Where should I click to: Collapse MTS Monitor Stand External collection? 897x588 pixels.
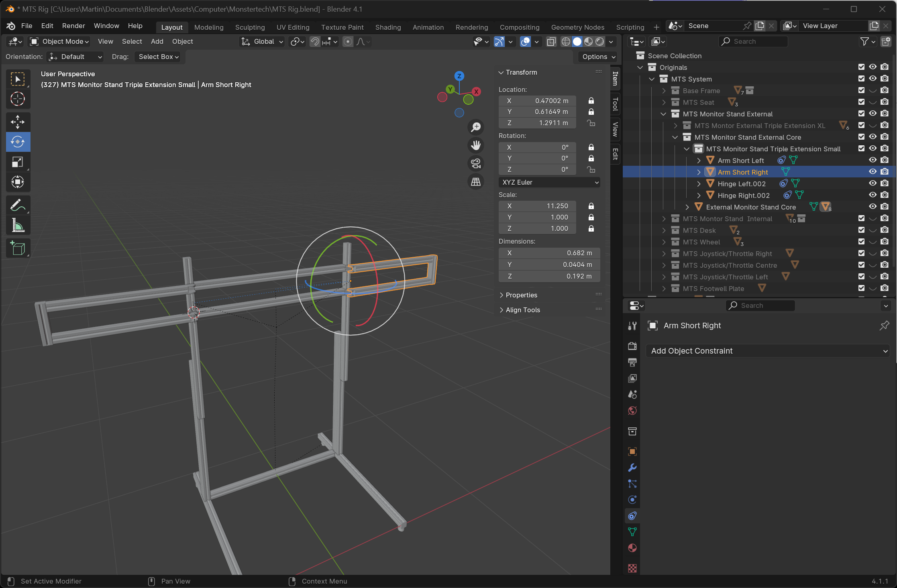coord(664,114)
